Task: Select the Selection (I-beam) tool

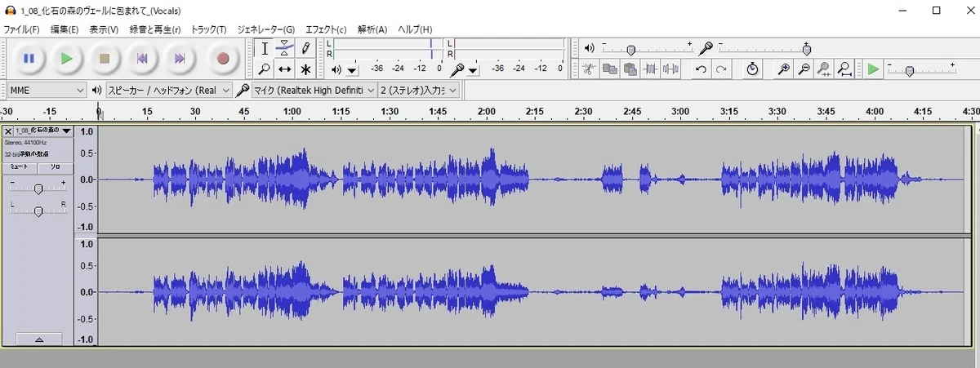Action: [x=265, y=48]
